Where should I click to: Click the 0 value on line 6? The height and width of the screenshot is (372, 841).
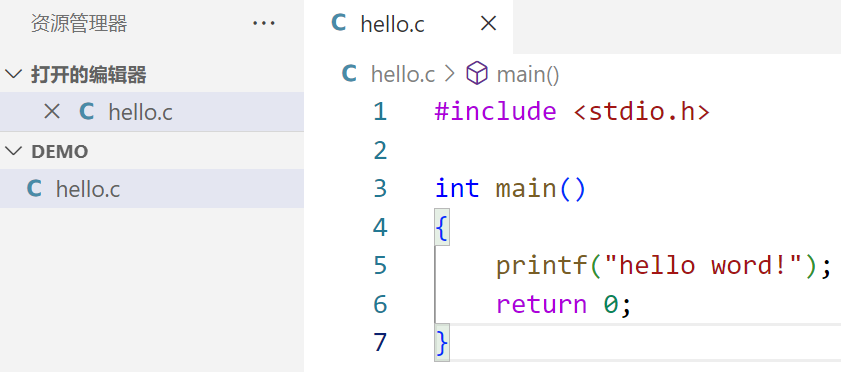click(610, 304)
